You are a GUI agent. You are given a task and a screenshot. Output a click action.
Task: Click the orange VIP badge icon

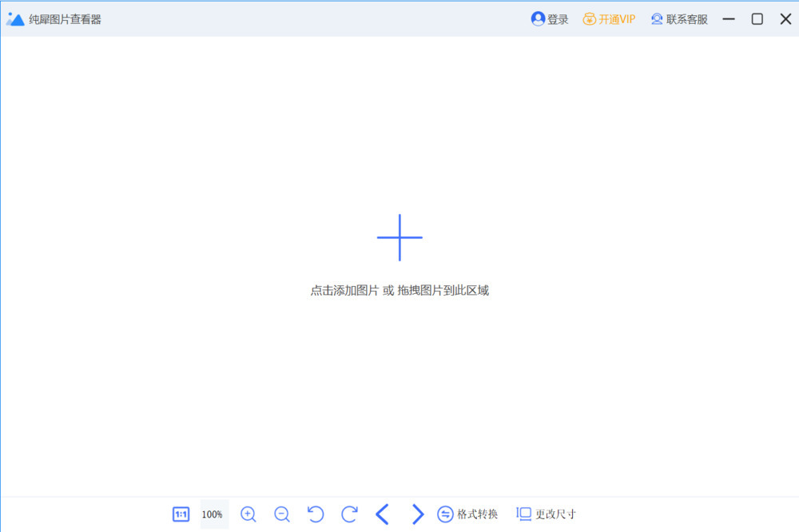(x=589, y=19)
